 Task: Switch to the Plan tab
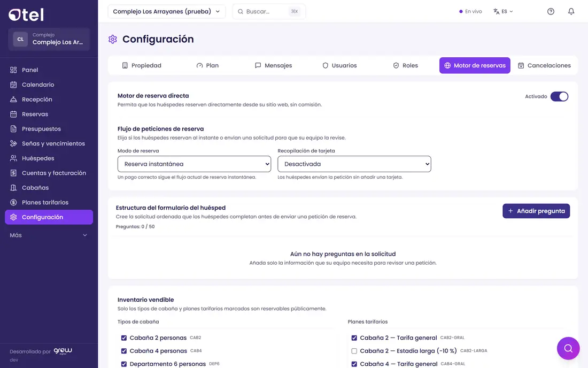point(207,65)
